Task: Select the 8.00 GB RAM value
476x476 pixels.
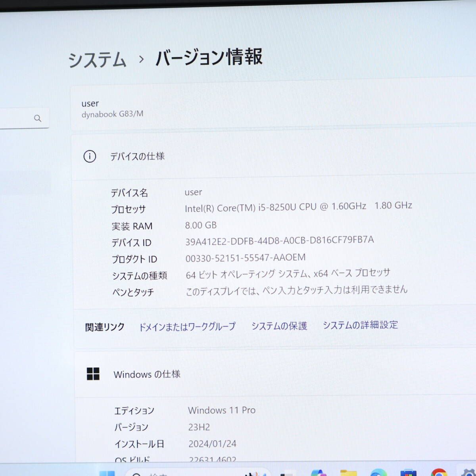Action: [201, 225]
